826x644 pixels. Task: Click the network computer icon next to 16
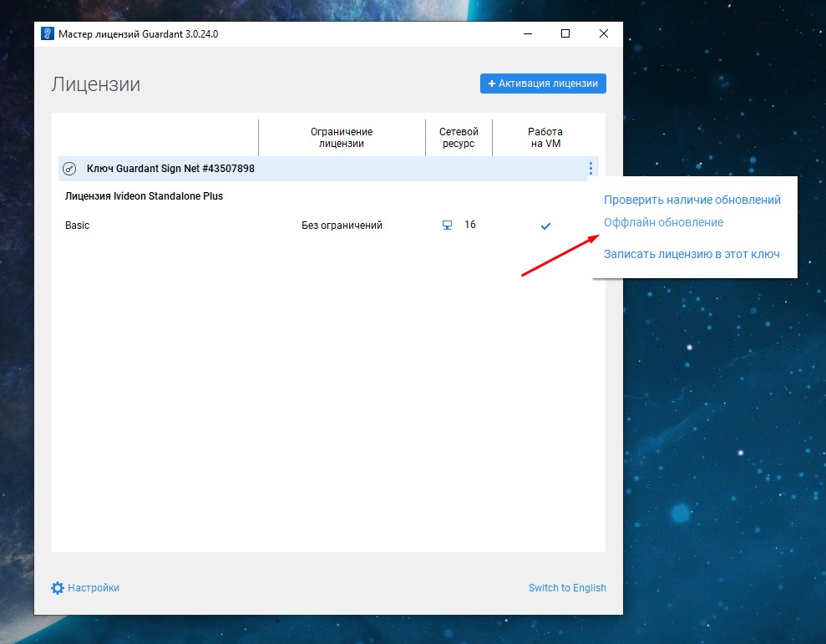coord(447,225)
